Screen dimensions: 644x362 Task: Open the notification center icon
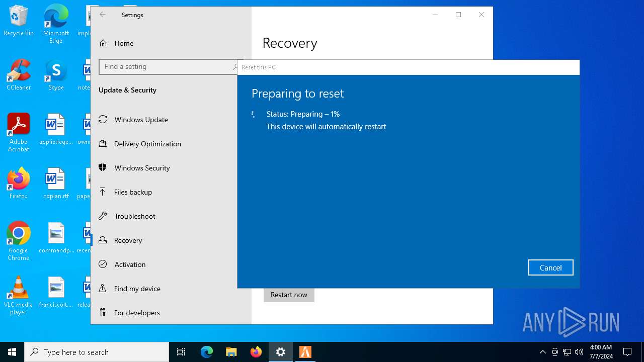pos(627,352)
